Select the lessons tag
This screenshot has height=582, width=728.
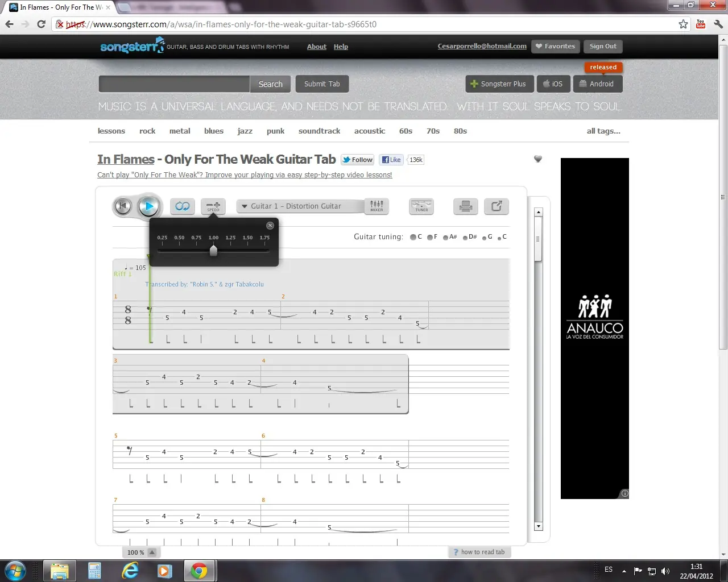pyautogui.click(x=111, y=131)
